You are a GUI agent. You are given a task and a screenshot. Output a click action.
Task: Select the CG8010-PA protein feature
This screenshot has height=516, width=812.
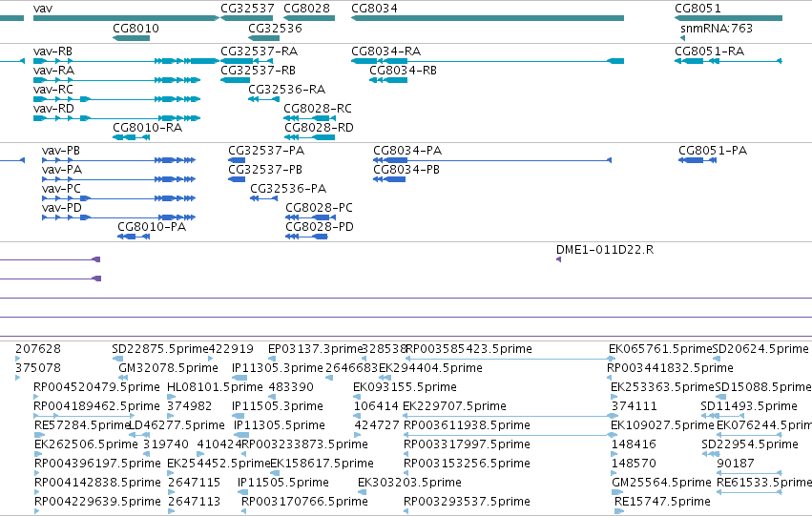pyautogui.click(x=134, y=237)
